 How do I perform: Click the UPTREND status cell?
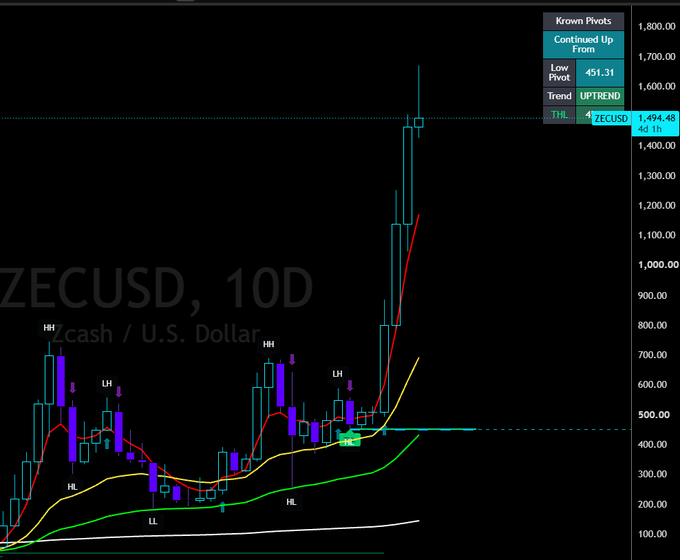pyautogui.click(x=600, y=96)
